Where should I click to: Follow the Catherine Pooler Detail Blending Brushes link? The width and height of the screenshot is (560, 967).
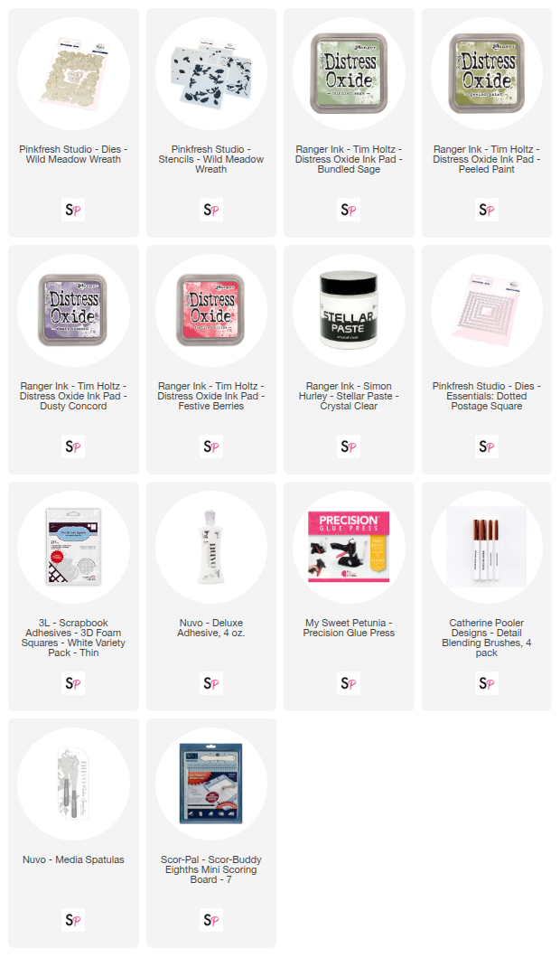[x=487, y=638]
